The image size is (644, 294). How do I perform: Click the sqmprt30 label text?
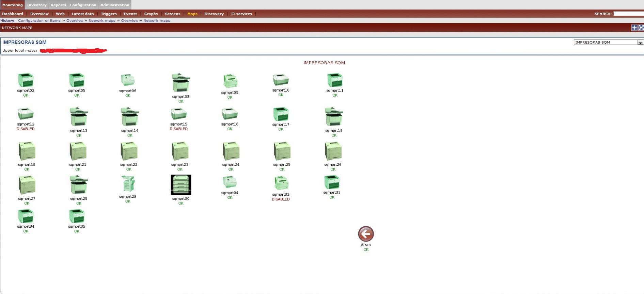181,199
